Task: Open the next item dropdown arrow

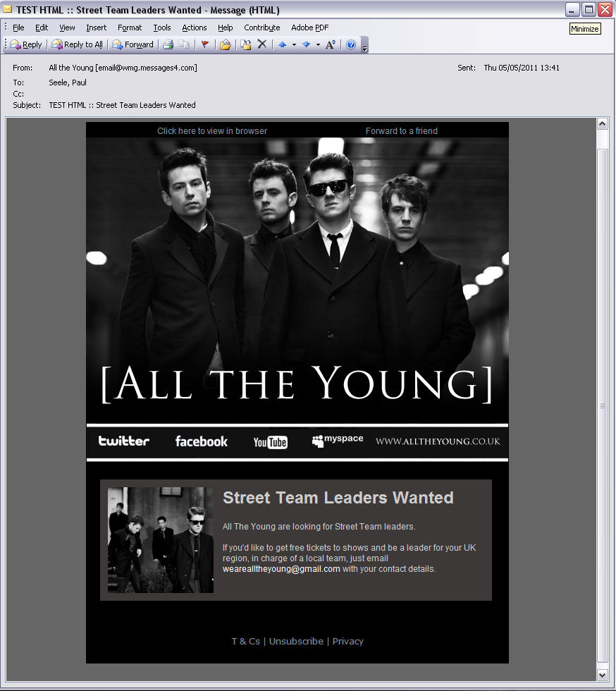Action: tap(318, 44)
